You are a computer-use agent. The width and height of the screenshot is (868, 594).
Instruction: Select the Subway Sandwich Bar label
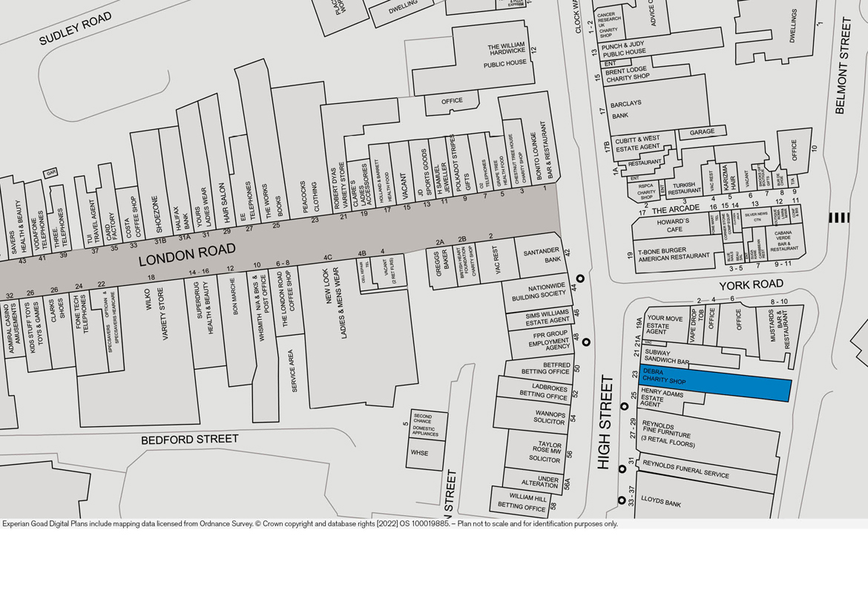[667, 356]
